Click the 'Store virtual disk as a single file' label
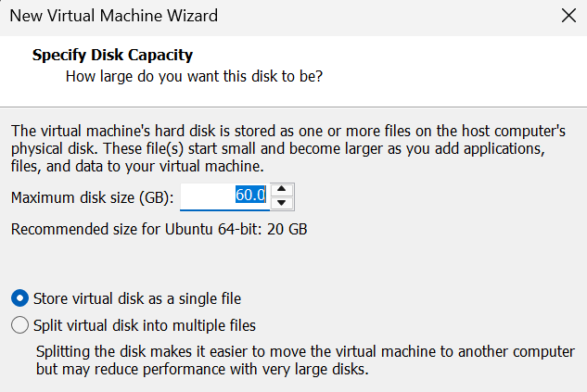Viewport: 587px width, 392px height. pyautogui.click(x=136, y=298)
